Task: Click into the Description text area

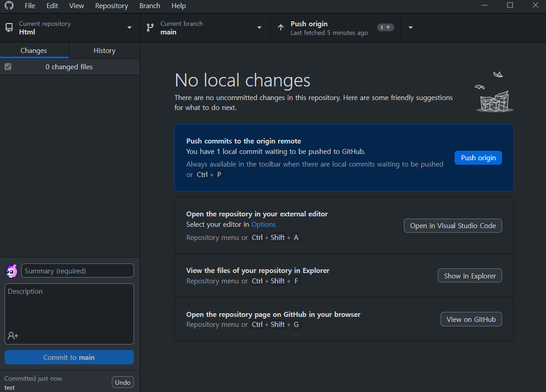Action: [x=69, y=314]
